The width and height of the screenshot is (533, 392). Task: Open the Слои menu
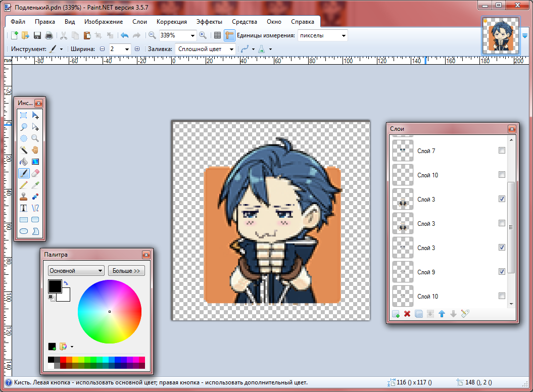[x=140, y=21]
